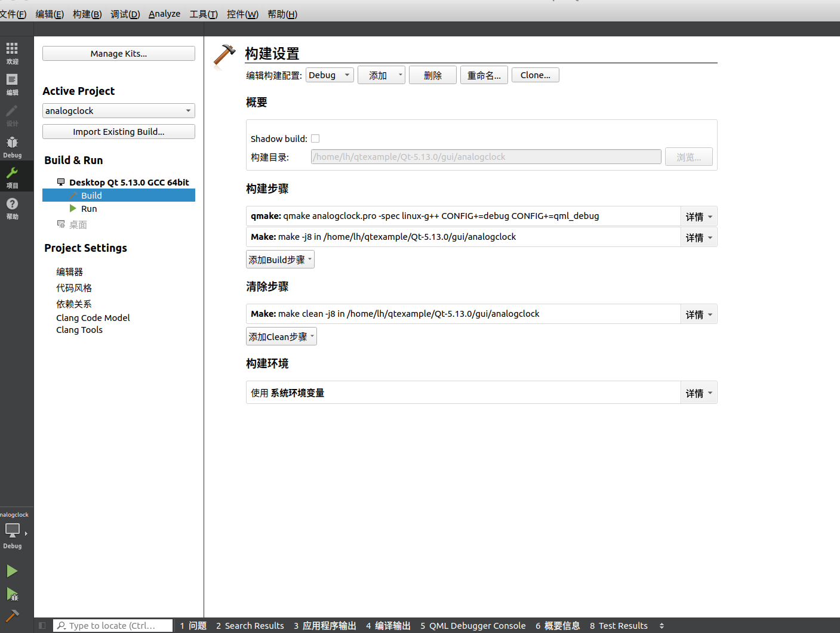840x633 pixels.
Task: Select the Projects (项目) wrench icon
Action: pyautogui.click(x=12, y=176)
